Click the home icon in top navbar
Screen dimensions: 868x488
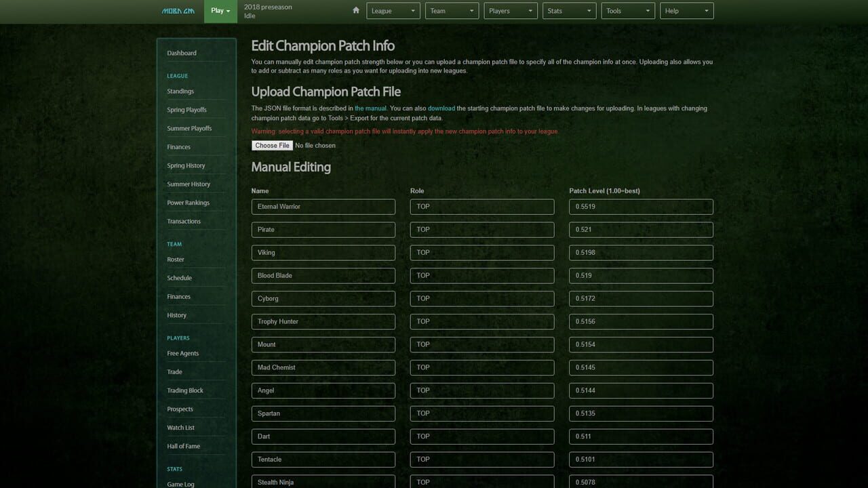[356, 11]
